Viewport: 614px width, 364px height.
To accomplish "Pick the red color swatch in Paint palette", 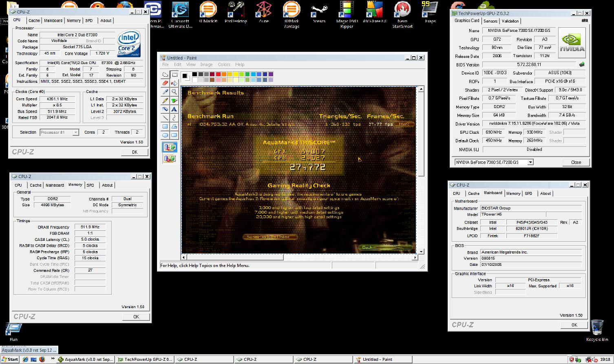I will [219, 74].
